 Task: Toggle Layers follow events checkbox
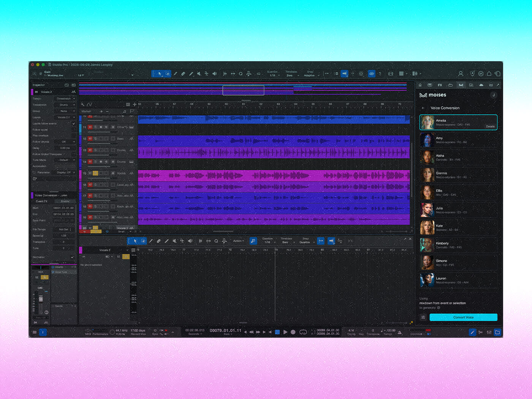point(74,123)
